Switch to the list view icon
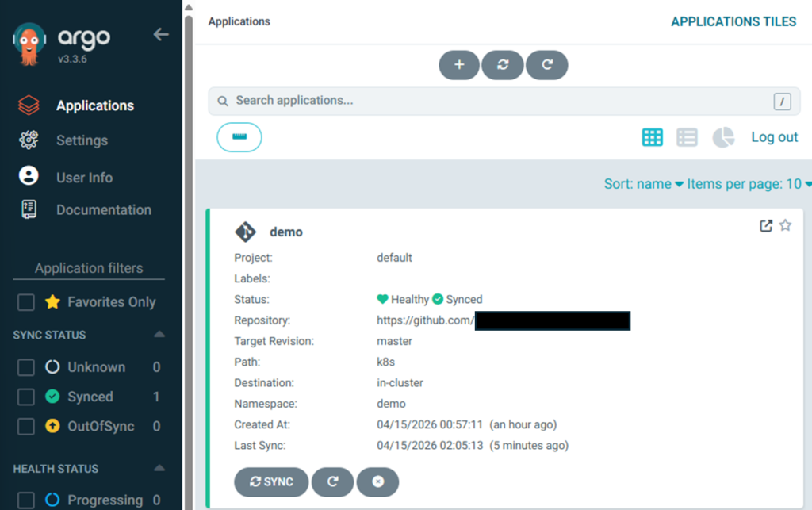 687,137
